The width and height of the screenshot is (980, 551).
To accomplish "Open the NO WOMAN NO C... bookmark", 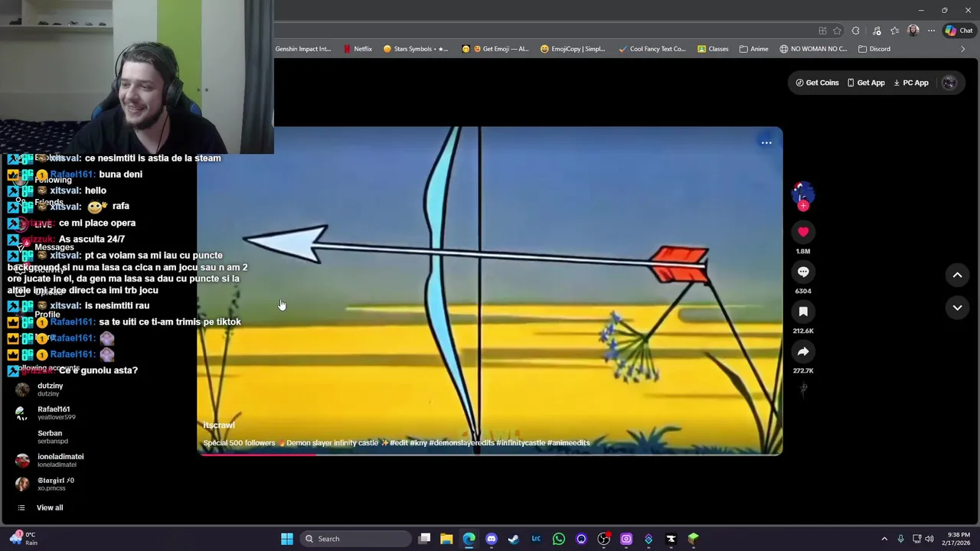I will pyautogui.click(x=813, y=49).
